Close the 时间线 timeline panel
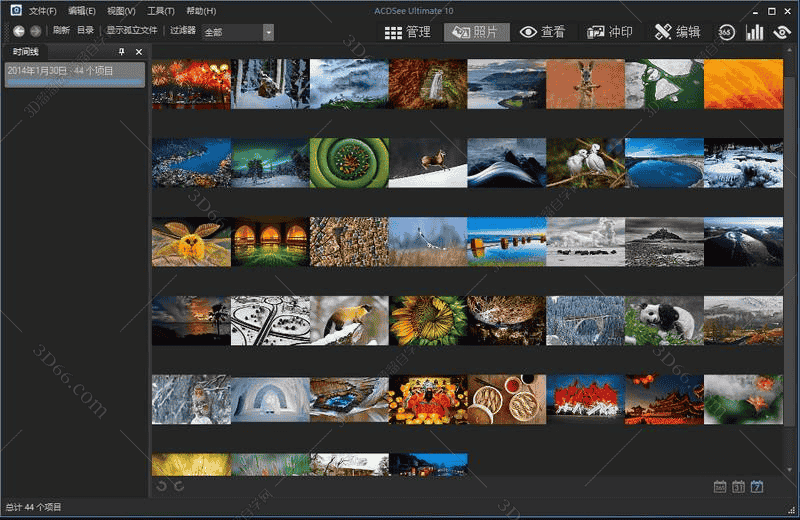800x520 pixels. coord(139,51)
